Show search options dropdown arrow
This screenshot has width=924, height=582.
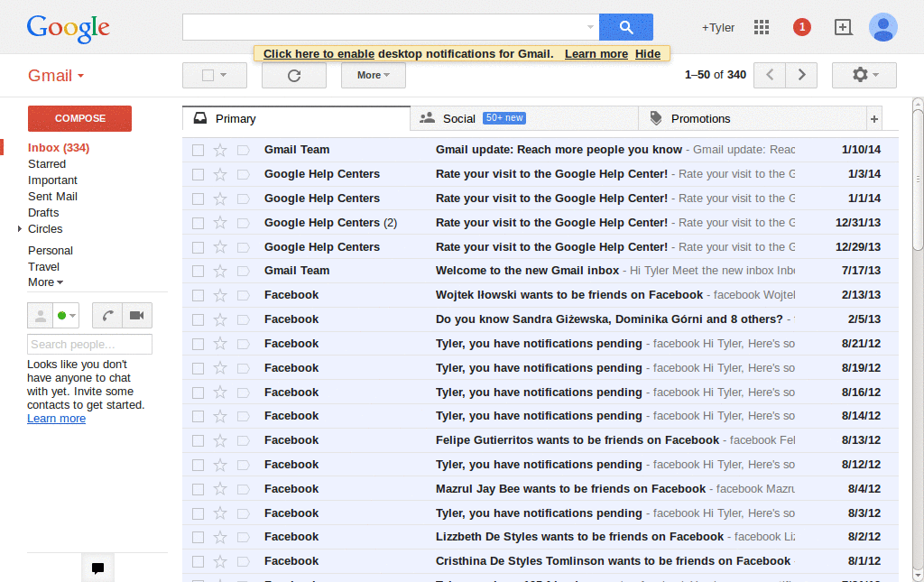coord(590,27)
